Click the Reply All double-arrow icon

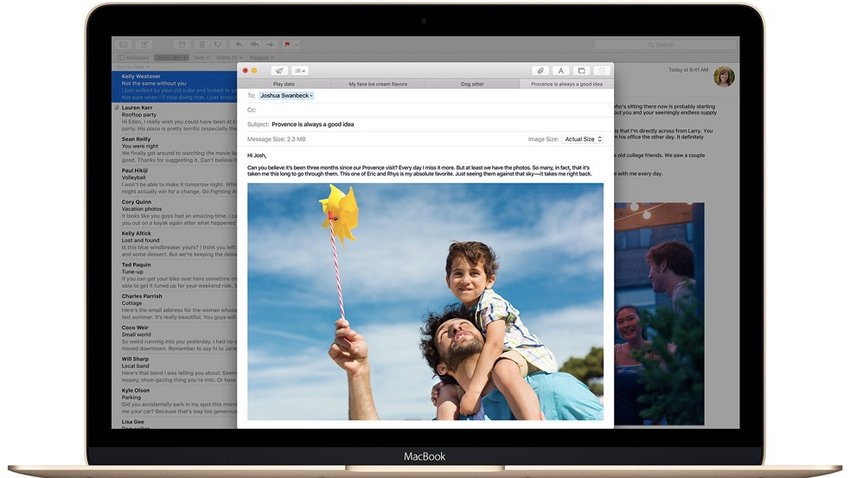coord(254,44)
